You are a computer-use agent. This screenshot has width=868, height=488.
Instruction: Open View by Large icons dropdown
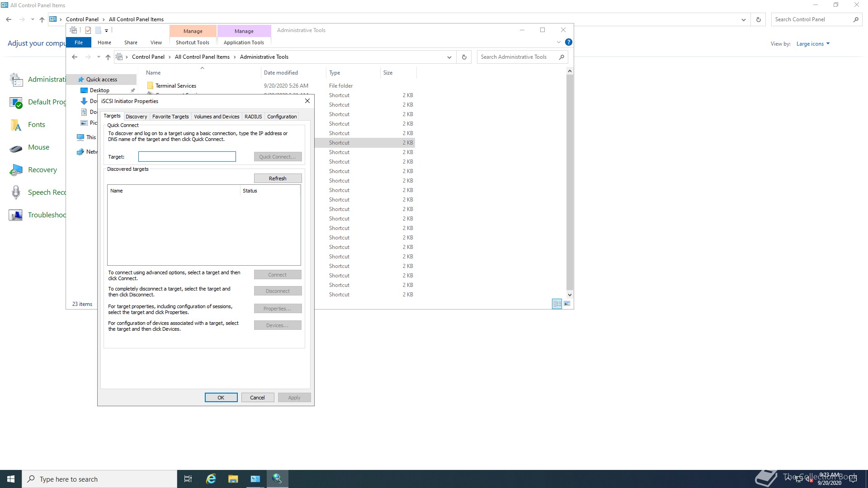pos(813,44)
